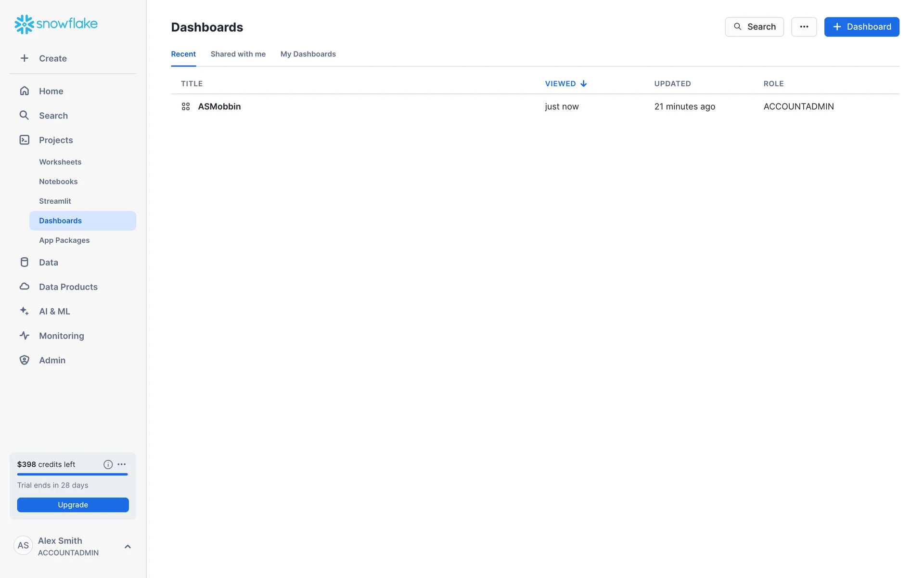Open the more options menu beside Search
The image size is (924, 578).
[x=804, y=27]
